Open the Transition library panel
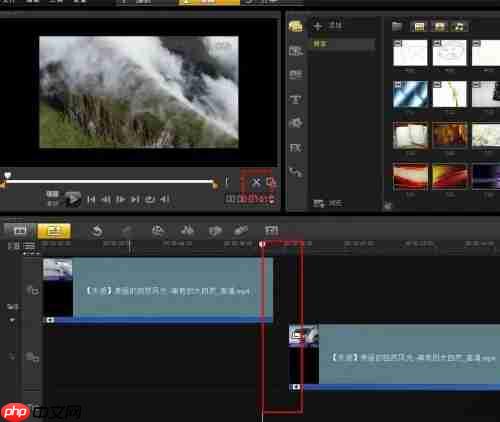Viewport: 500px width, 422px height. coord(295,74)
